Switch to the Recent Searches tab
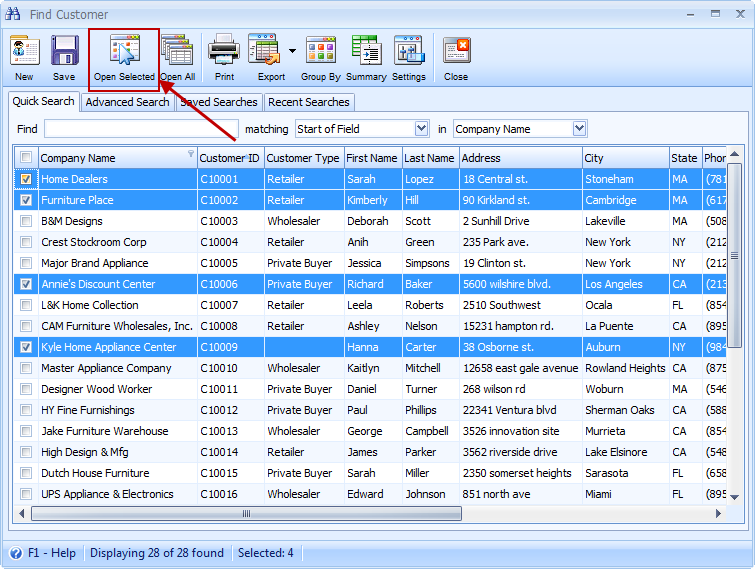The image size is (755, 569). [308, 102]
